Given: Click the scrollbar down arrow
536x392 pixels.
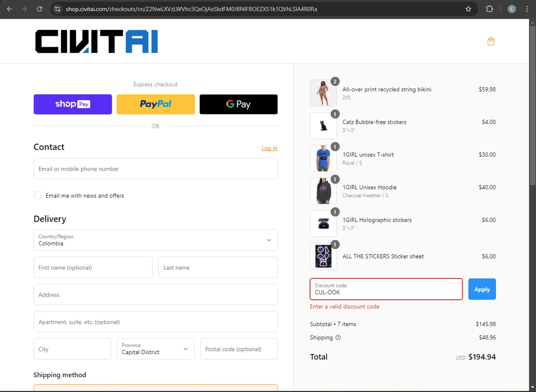Looking at the screenshot, I should (532, 387).
